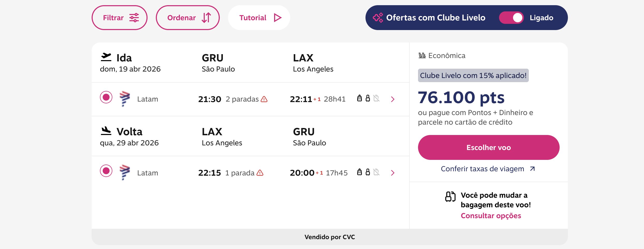Click the filter sliders icon
The height and width of the screenshot is (249, 644).
[134, 18]
